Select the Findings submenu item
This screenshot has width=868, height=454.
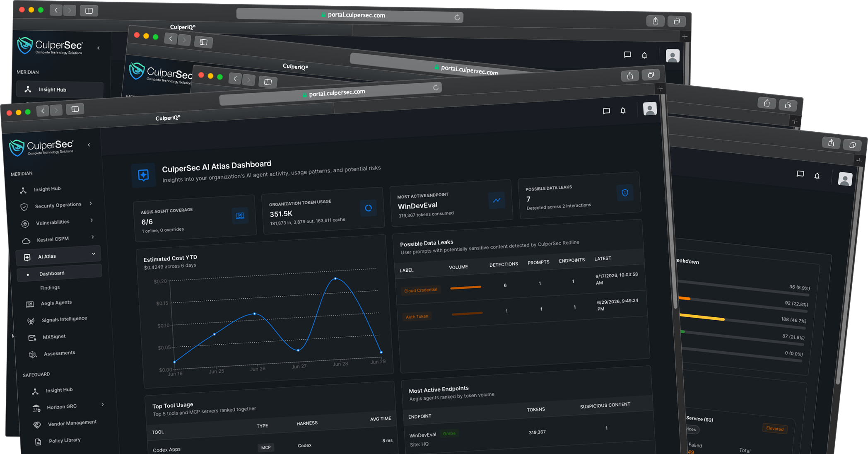(x=50, y=288)
